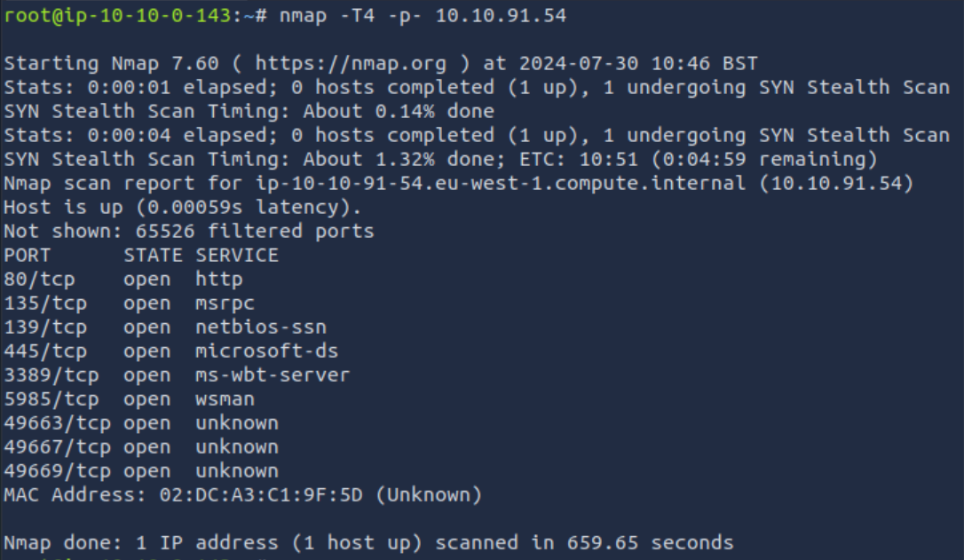The width and height of the screenshot is (964, 560).
Task: Click the PORT column header
Action: point(28,255)
